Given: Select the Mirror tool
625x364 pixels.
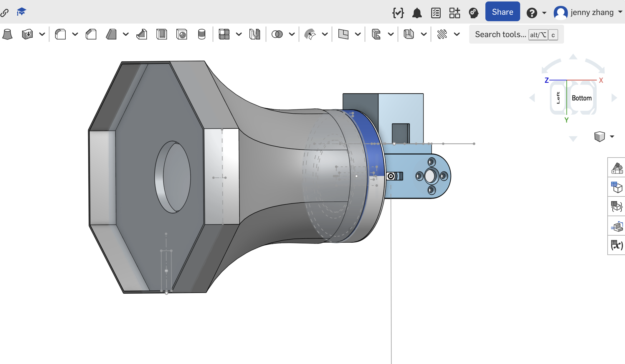Looking at the screenshot, I should (255, 34).
